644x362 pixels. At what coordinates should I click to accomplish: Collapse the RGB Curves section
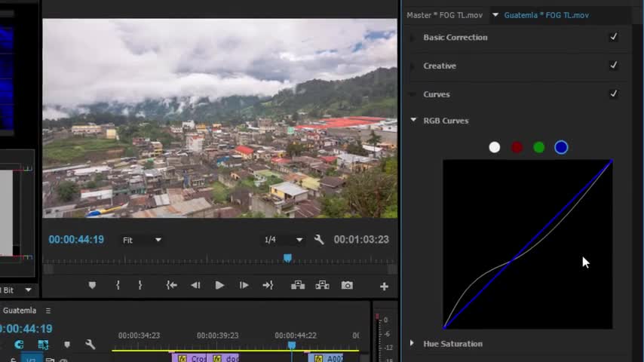413,120
